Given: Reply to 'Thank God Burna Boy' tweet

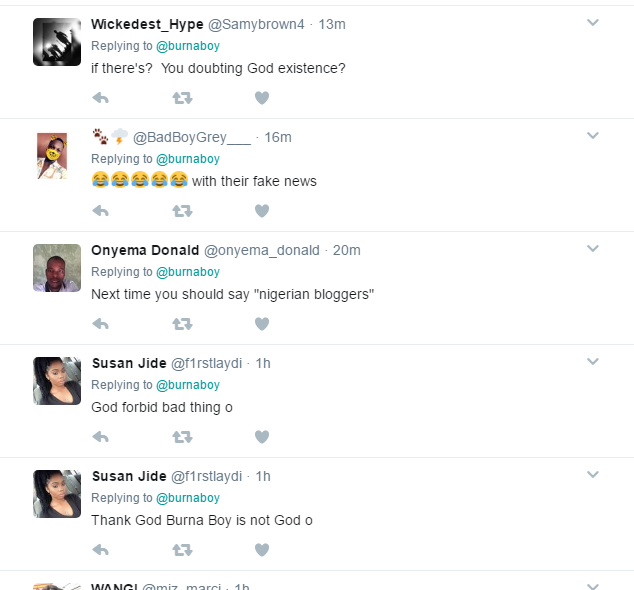Looking at the screenshot, I should coord(100,550).
